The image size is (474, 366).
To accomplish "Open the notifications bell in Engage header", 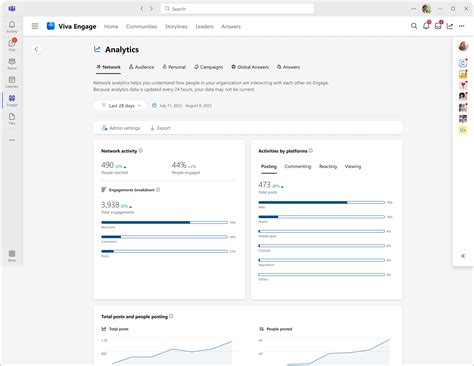I will tap(426, 25).
